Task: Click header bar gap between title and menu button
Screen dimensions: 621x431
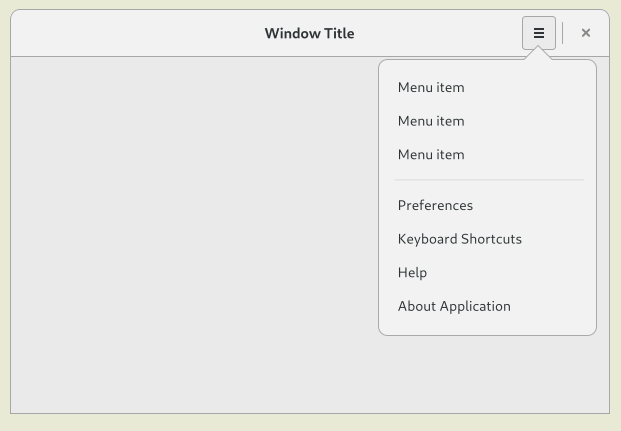Action: click(x=440, y=33)
